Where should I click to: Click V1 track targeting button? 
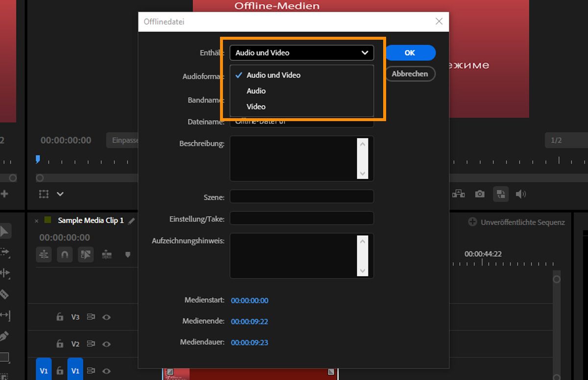pyautogui.click(x=75, y=370)
